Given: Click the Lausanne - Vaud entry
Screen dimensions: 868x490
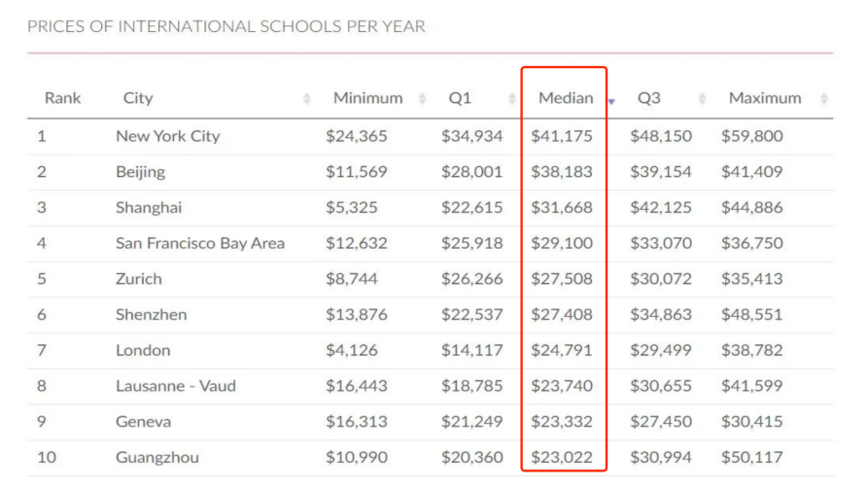Looking at the screenshot, I should point(176,386).
